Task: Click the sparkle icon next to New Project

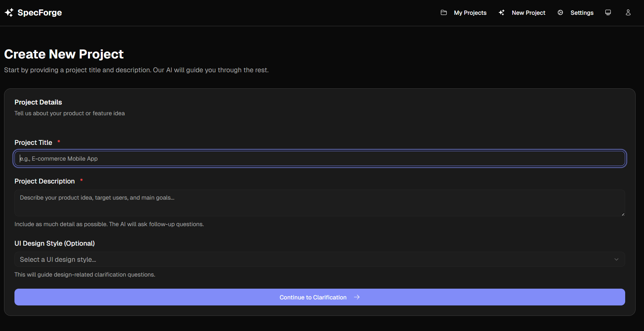Action: (x=502, y=12)
